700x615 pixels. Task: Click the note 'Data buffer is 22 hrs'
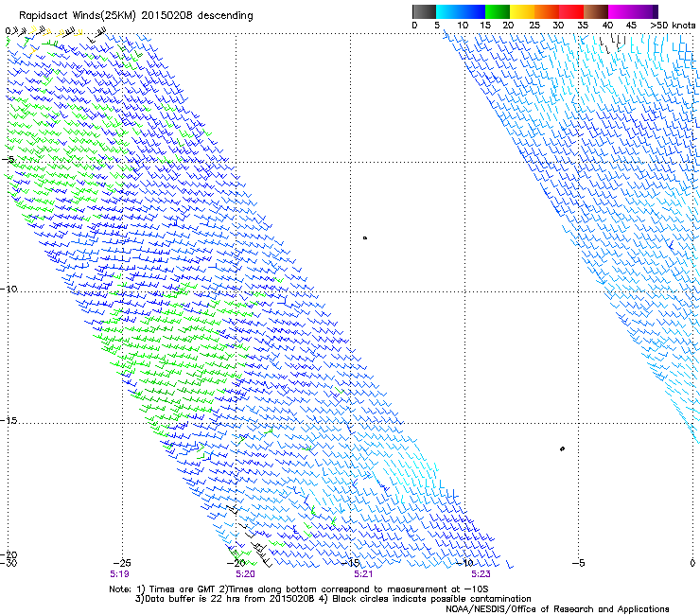click(x=193, y=599)
